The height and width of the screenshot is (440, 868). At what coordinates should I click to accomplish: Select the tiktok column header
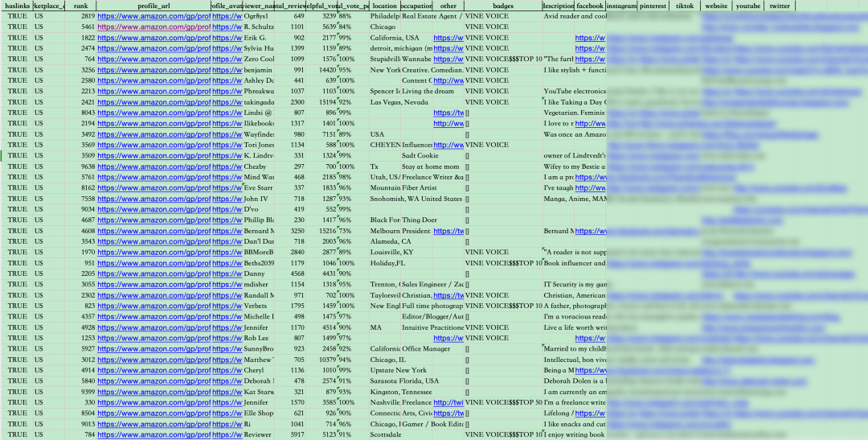(x=685, y=6)
